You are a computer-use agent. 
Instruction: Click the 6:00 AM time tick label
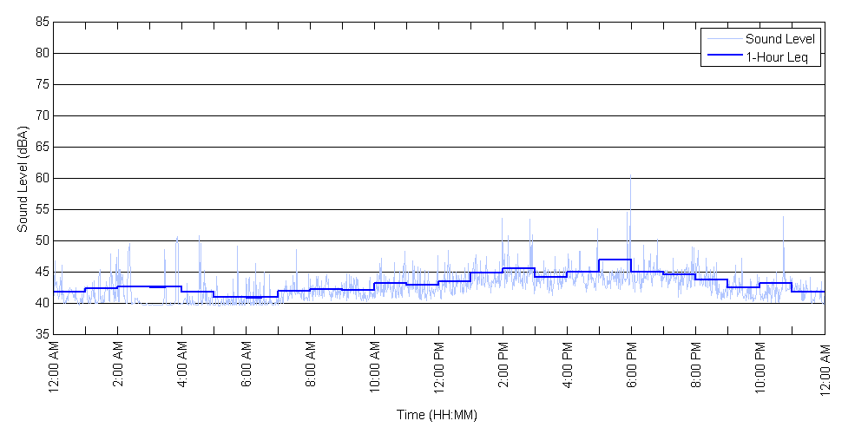(x=247, y=368)
